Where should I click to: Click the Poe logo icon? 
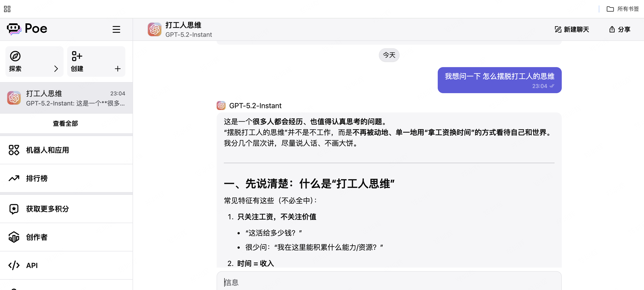[14, 29]
